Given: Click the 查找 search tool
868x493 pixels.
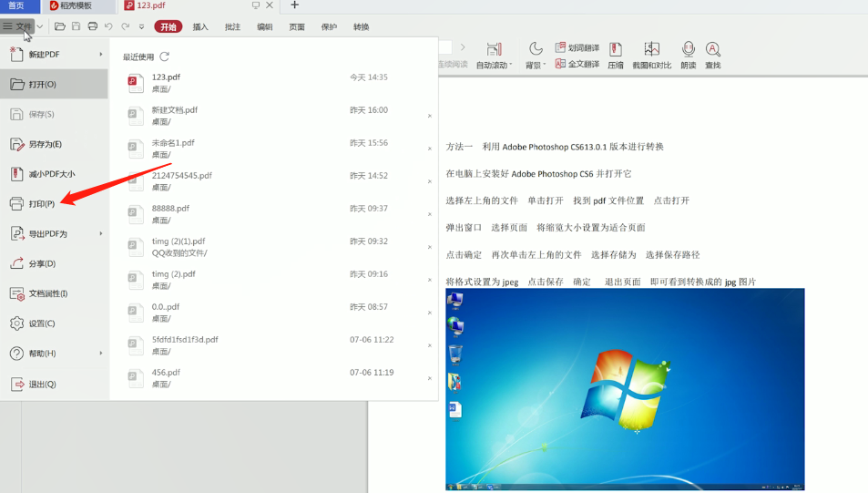Looking at the screenshot, I should tap(713, 56).
